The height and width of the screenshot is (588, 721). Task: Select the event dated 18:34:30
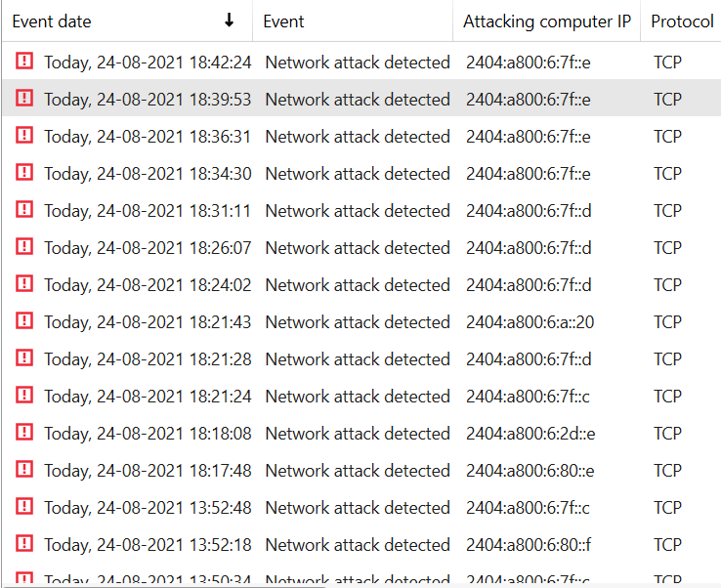(148, 174)
